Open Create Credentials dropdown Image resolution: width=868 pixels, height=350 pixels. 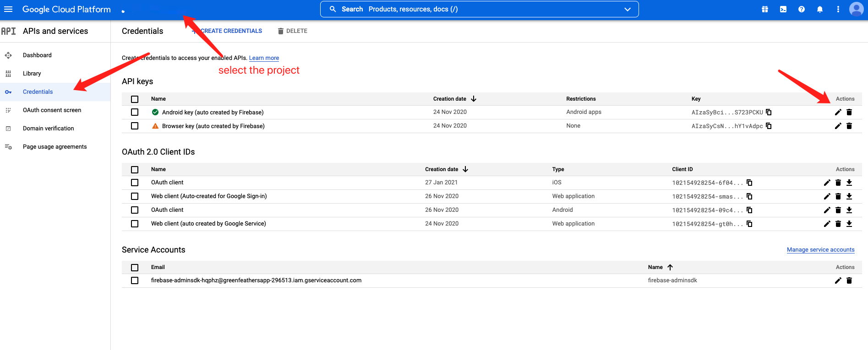[x=228, y=31]
